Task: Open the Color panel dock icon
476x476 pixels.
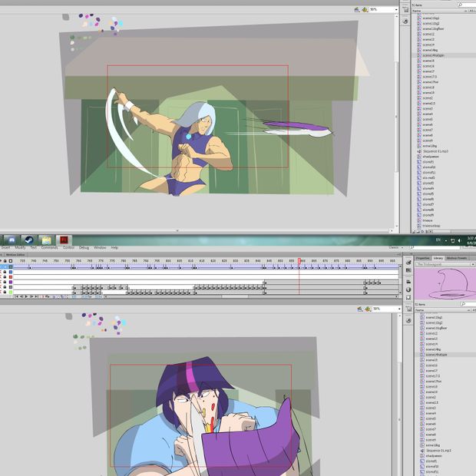Action: (408, 263)
